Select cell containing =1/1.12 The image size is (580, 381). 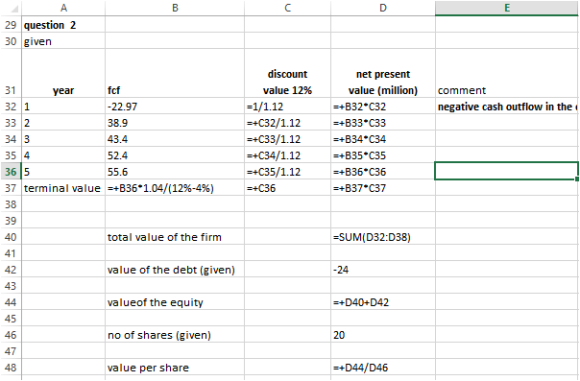pyautogui.click(x=287, y=107)
